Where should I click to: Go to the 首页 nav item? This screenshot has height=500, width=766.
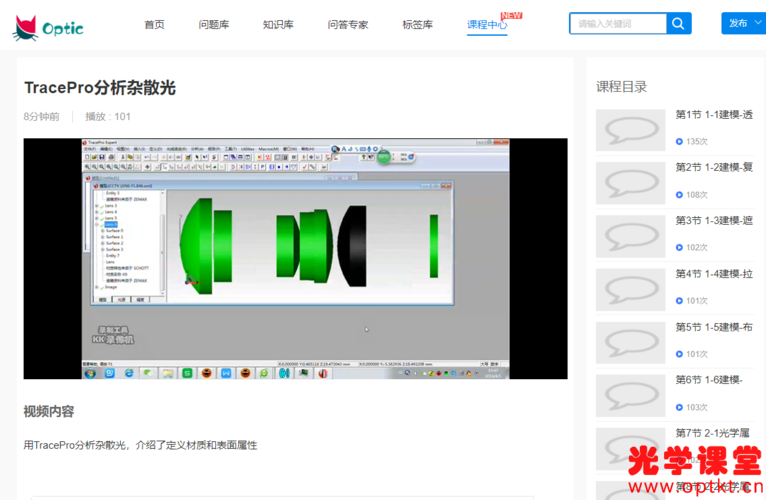[154, 24]
